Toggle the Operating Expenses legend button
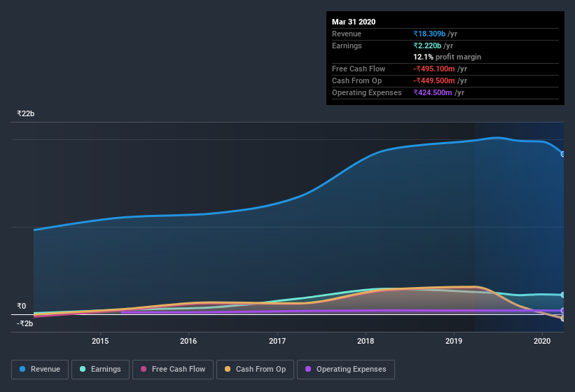This screenshot has height=392, width=575. pyautogui.click(x=346, y=370)
